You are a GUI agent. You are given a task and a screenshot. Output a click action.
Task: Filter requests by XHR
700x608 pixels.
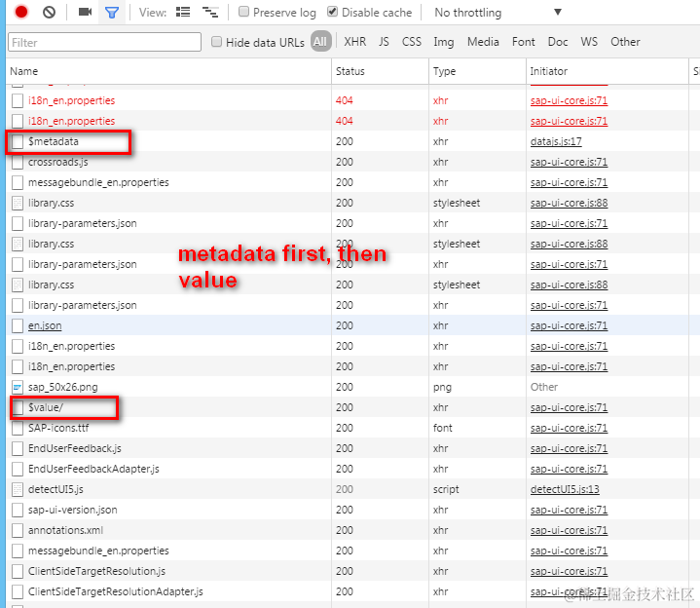coord(355,42)
